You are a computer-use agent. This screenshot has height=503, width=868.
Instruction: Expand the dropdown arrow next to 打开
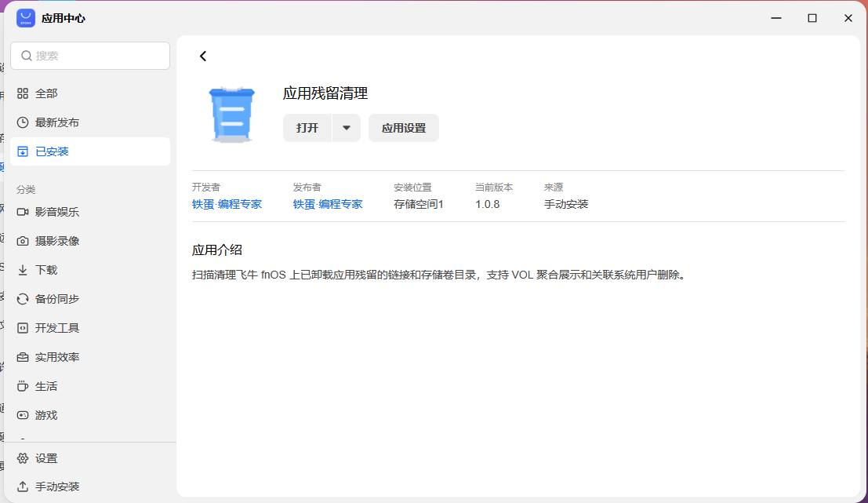tap(347, 128)
